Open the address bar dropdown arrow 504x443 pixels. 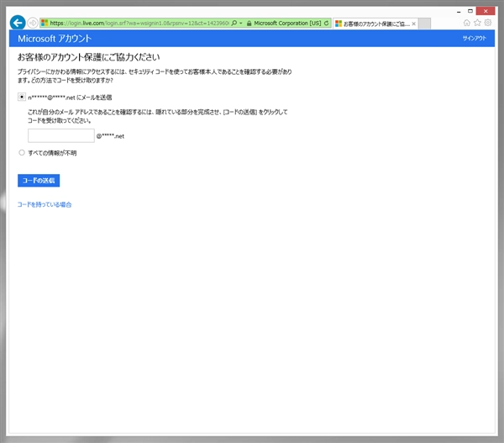[241, 24]
